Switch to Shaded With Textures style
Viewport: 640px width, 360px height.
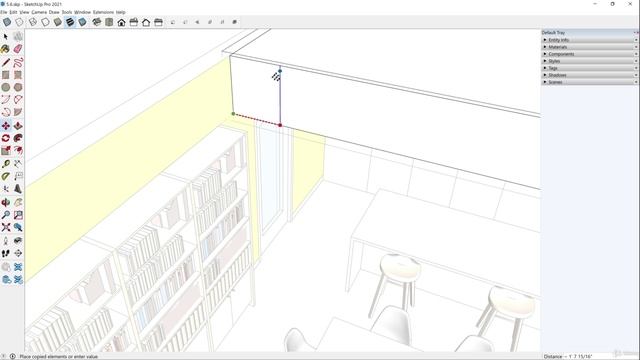pos(70,22)
